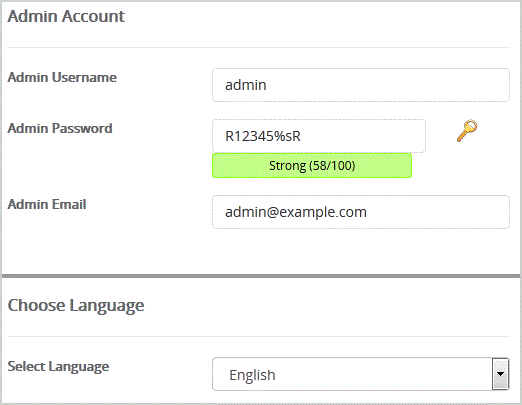Viewport: 522px width, 405px height.
Task: Select the Admin Email input field
Action: [x=361, y=212]
